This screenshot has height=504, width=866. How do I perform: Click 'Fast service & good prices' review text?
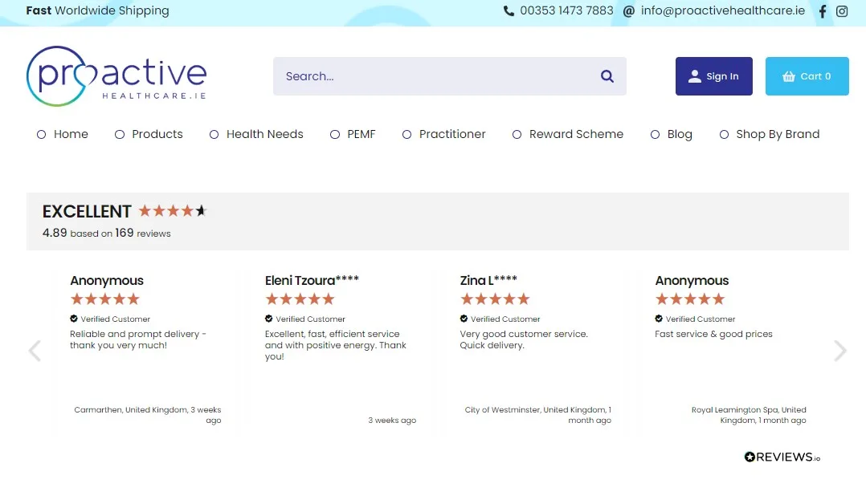713,334
